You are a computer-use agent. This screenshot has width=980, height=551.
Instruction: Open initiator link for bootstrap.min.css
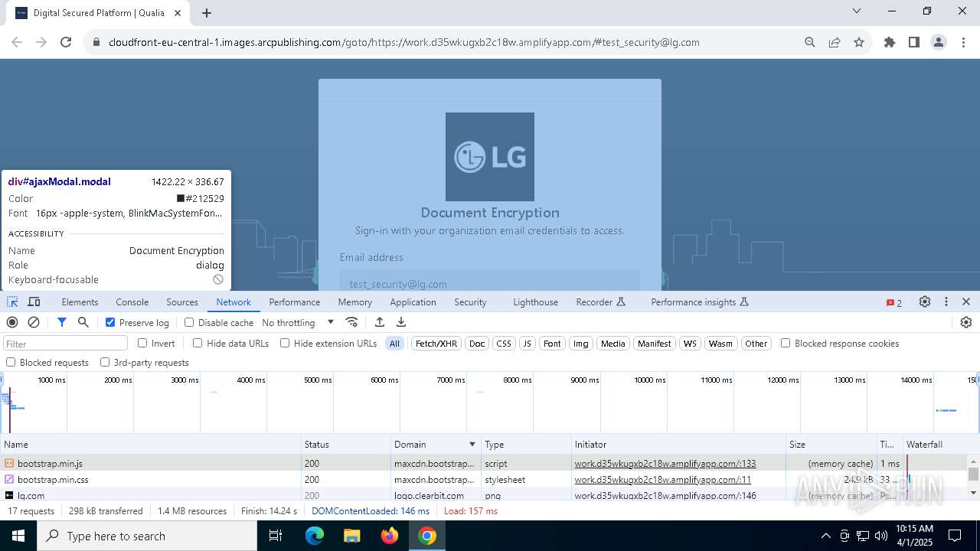[663, 480]
